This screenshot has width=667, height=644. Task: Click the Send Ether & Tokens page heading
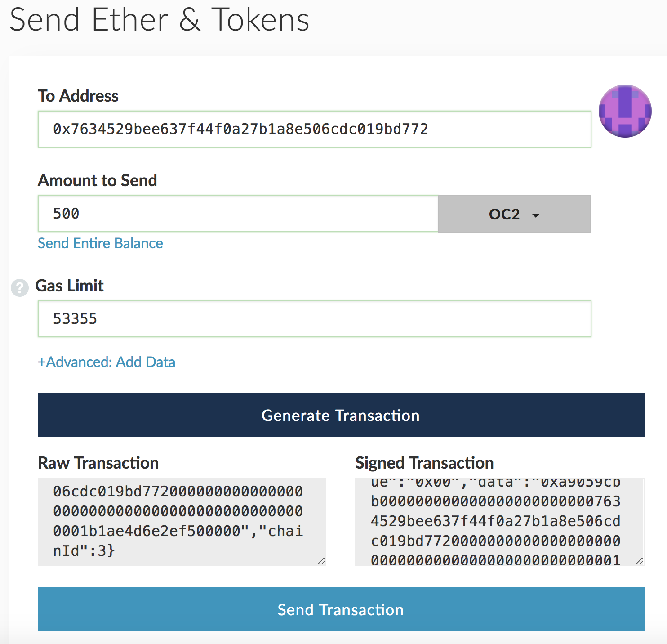[160, 20]
